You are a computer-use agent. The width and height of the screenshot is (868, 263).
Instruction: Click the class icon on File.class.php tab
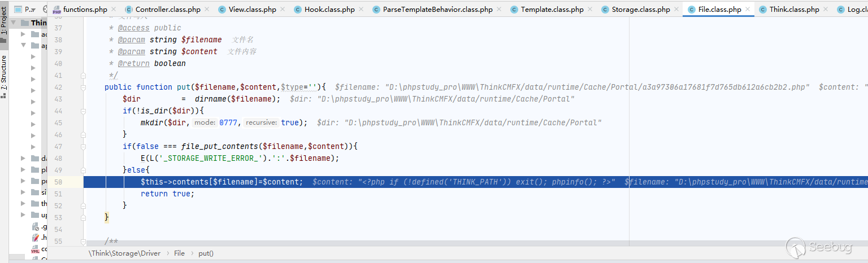click(692, 10)
